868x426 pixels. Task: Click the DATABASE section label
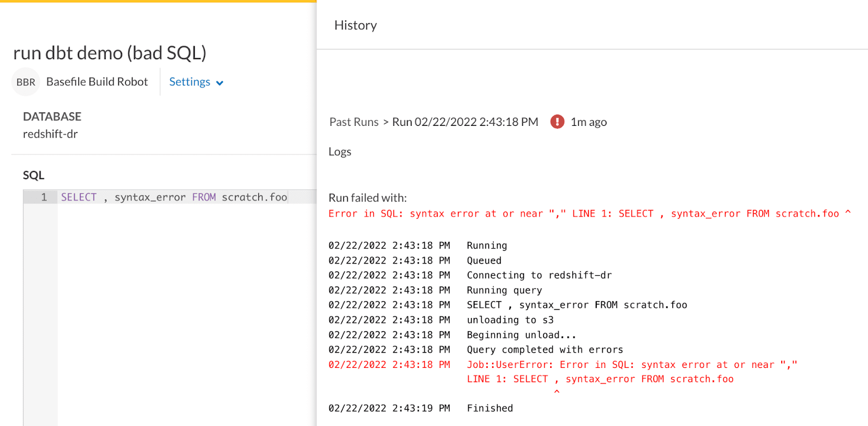[52, 117]
